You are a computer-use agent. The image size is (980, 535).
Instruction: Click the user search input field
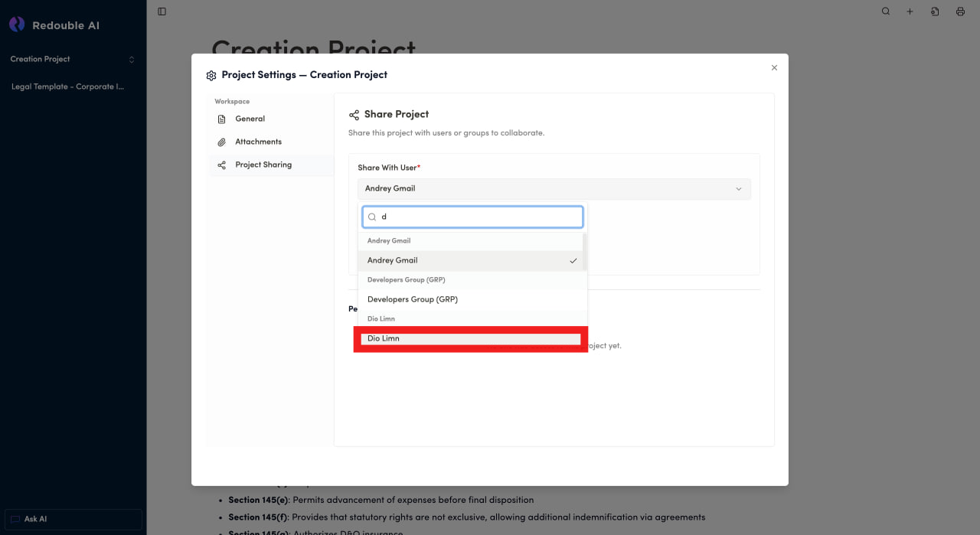[x=479, y=217]
